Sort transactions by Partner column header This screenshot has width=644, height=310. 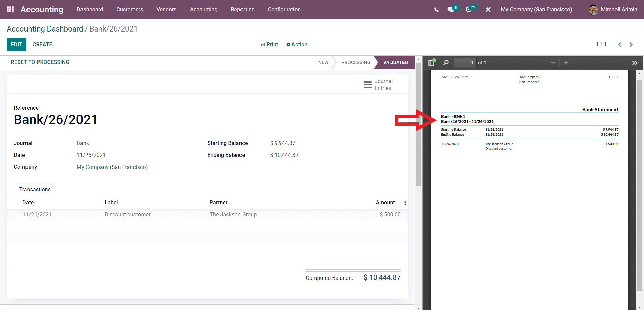point(218,203)
